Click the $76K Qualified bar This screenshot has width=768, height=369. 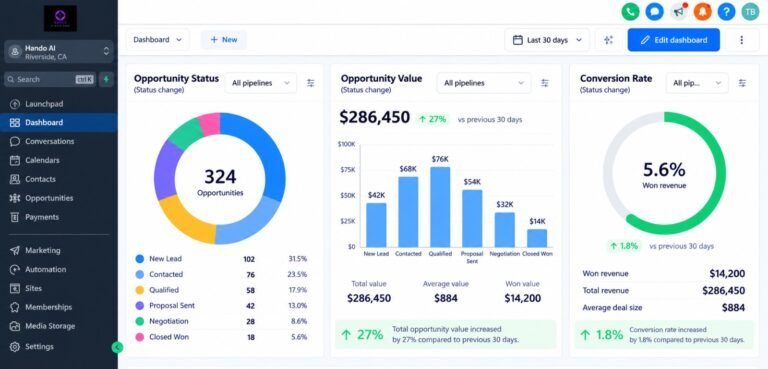[440, 207]
